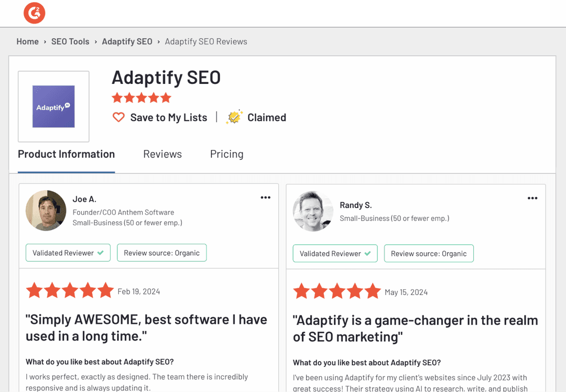This screenshot has height=392, width=566.
Task: Click the Adaptify SEO product logo
Action: coord(53,106)
